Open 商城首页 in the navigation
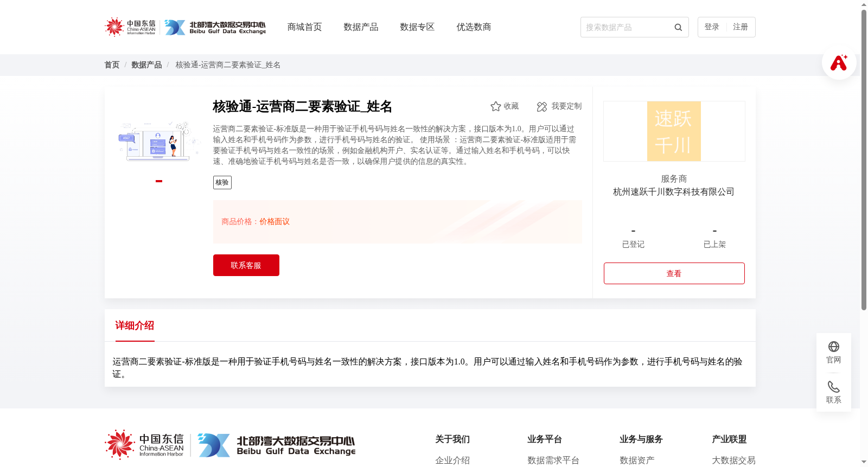 304,27
